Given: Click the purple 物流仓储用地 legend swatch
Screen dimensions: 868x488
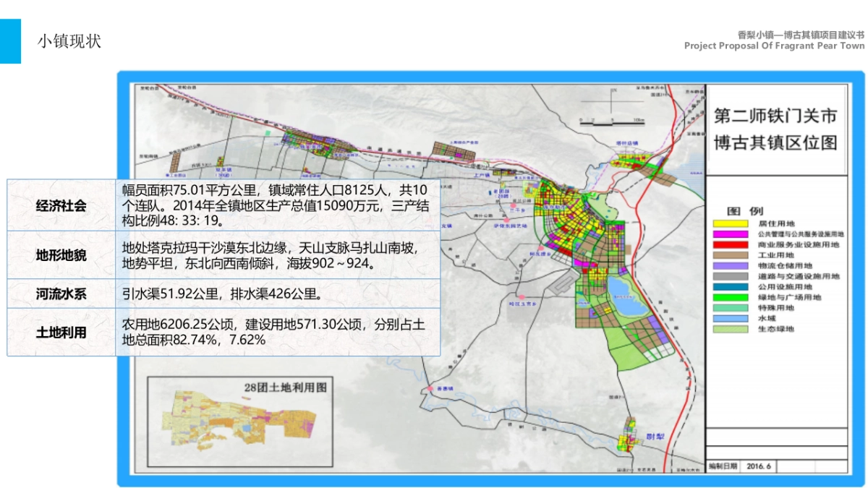Looking at the screenshot, I should tap(731, 265).
